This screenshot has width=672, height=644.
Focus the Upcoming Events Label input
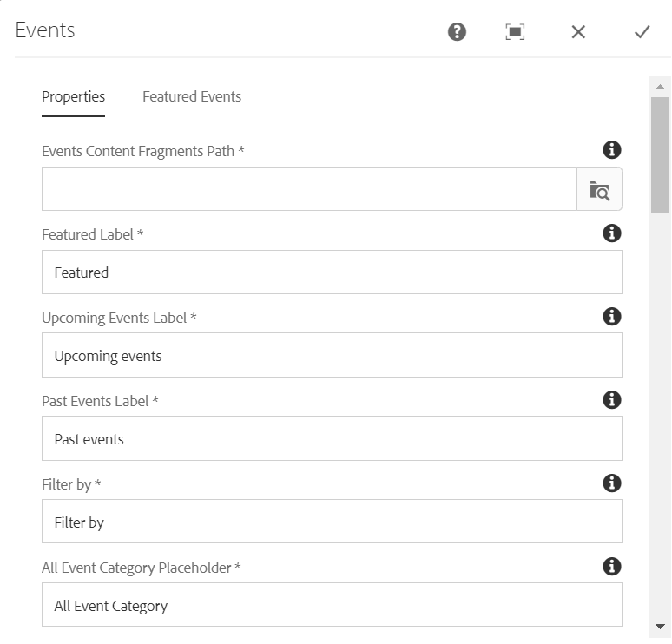coord(332,356)
